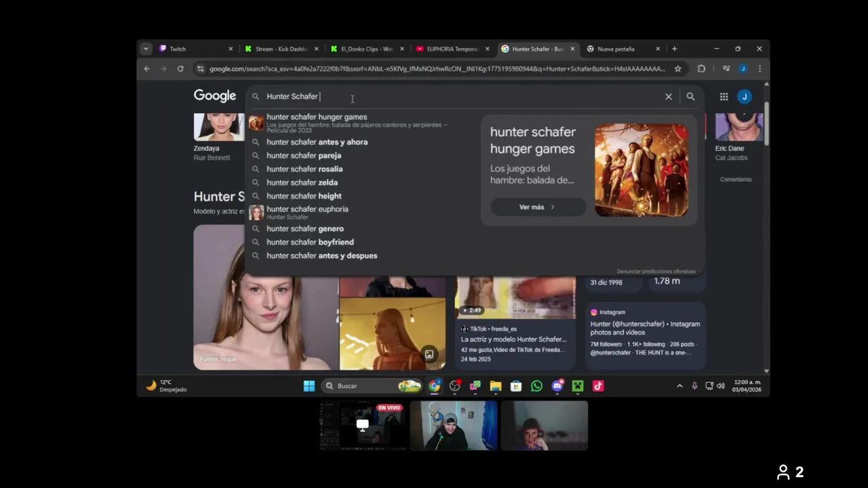Image resolution: width=868 pixels, height=488 pixels.
Task: Open the media control icon in toolbar
Action: 726,68
